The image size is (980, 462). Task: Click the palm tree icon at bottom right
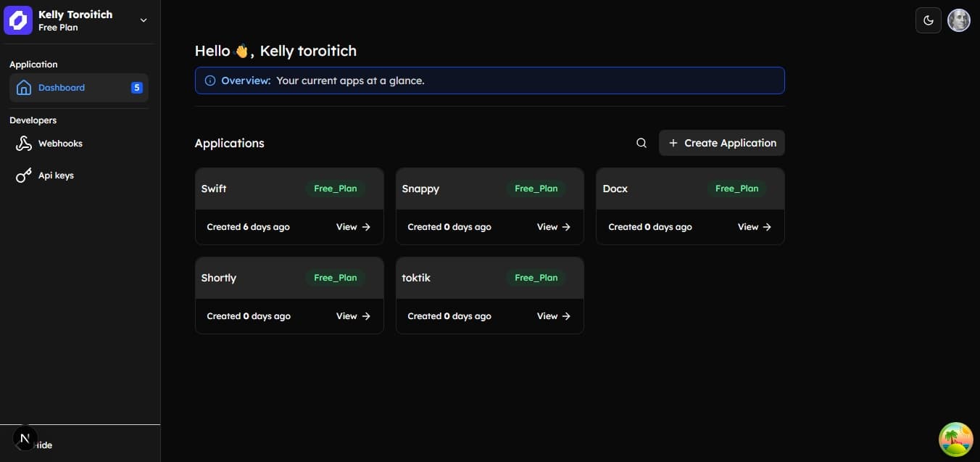[x=955, y=439]
